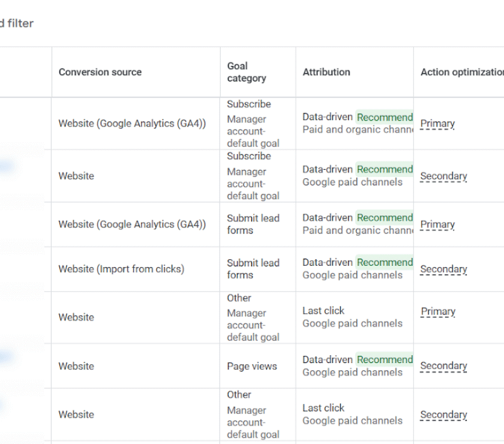Click Recommended badge in the Page views row

click(x=385, y=359)
